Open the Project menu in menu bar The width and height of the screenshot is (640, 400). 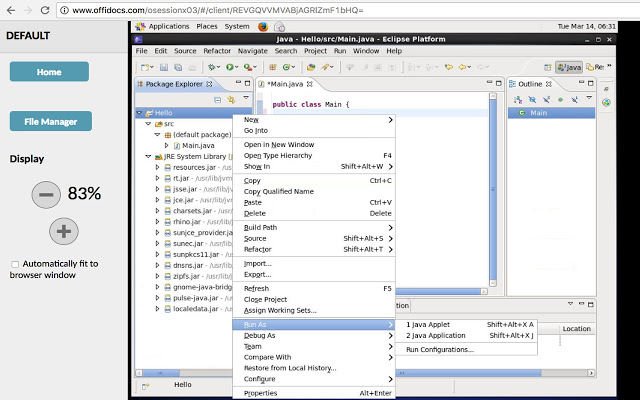(316, 51)
